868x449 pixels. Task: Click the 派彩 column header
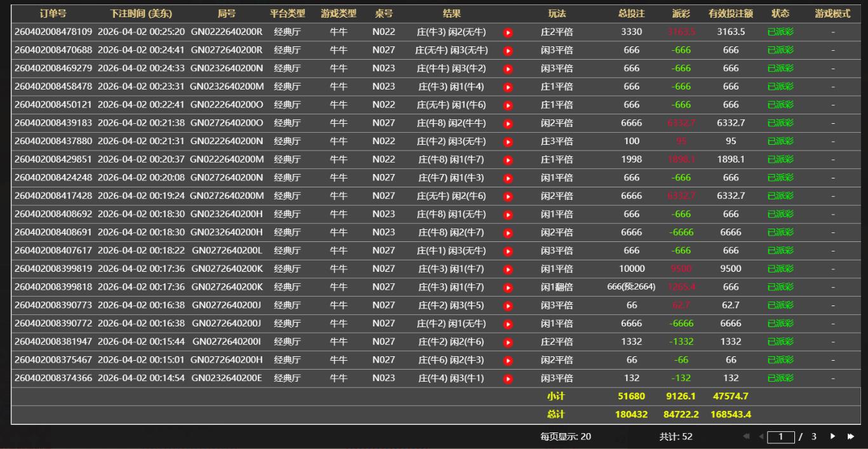click(681, 13)
